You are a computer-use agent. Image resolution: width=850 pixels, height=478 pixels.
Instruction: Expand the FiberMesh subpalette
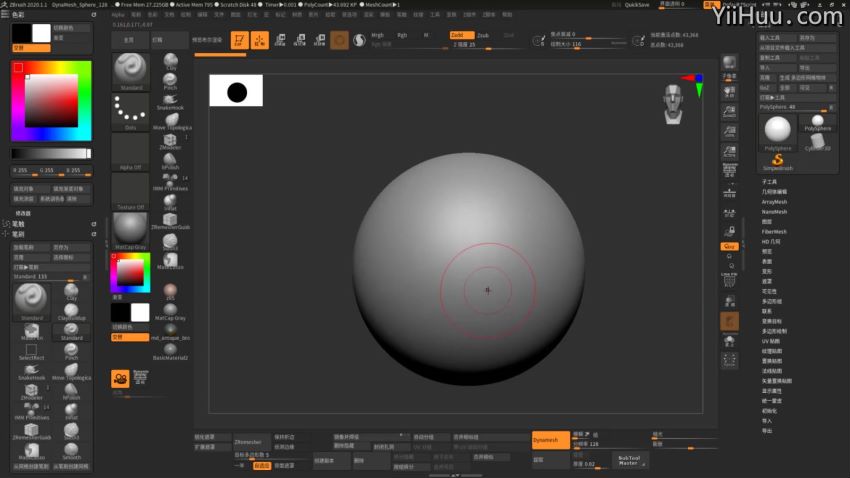(774, 231)
